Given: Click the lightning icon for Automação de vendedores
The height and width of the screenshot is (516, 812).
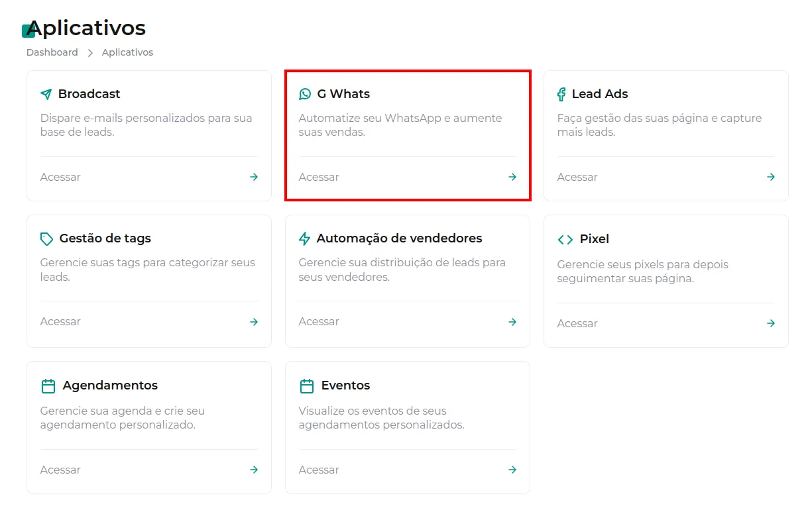Looking at the screenshot, I should coord(304,238).
